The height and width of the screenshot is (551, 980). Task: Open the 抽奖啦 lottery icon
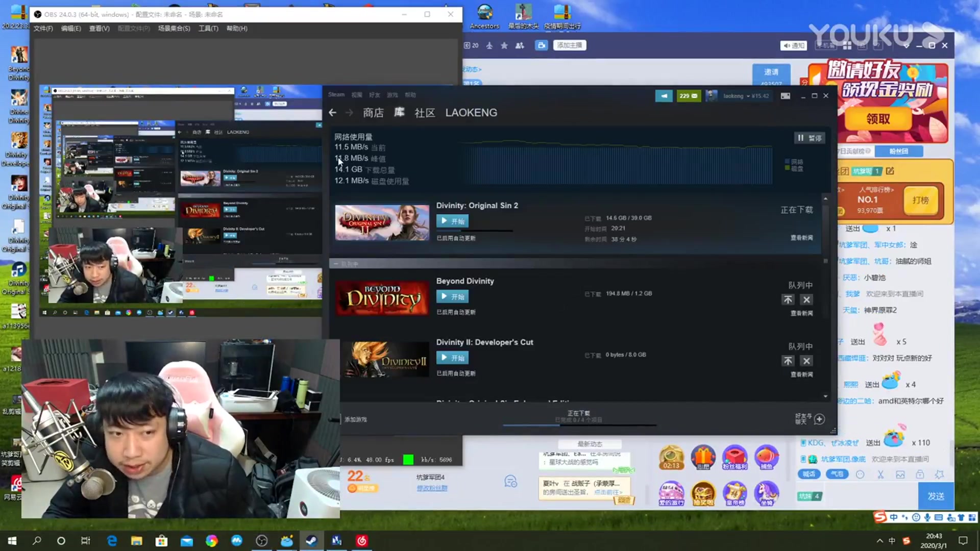tap(703, 494)
